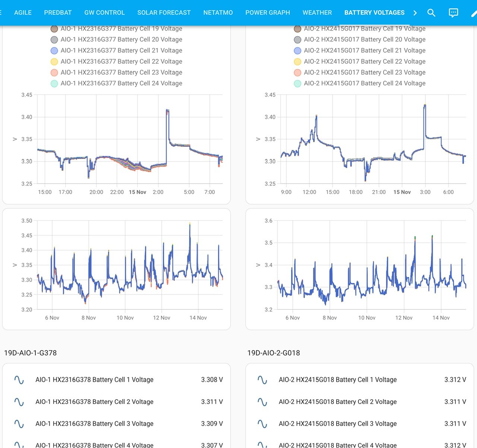The image size is (477, 448).
Task: Click sine icon for AIO-1 Cell 3 Voltage
Action: coord(19,424)
